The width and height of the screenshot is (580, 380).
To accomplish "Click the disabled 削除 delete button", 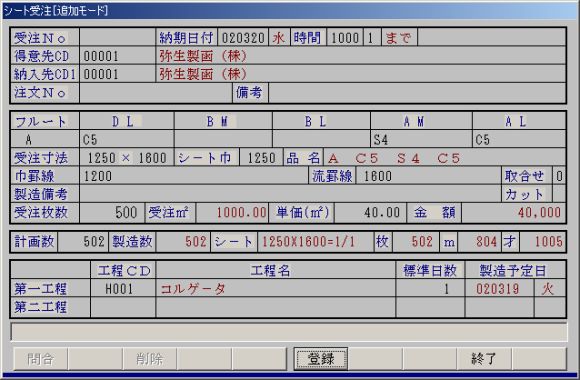I will click(x=149, y=359).
